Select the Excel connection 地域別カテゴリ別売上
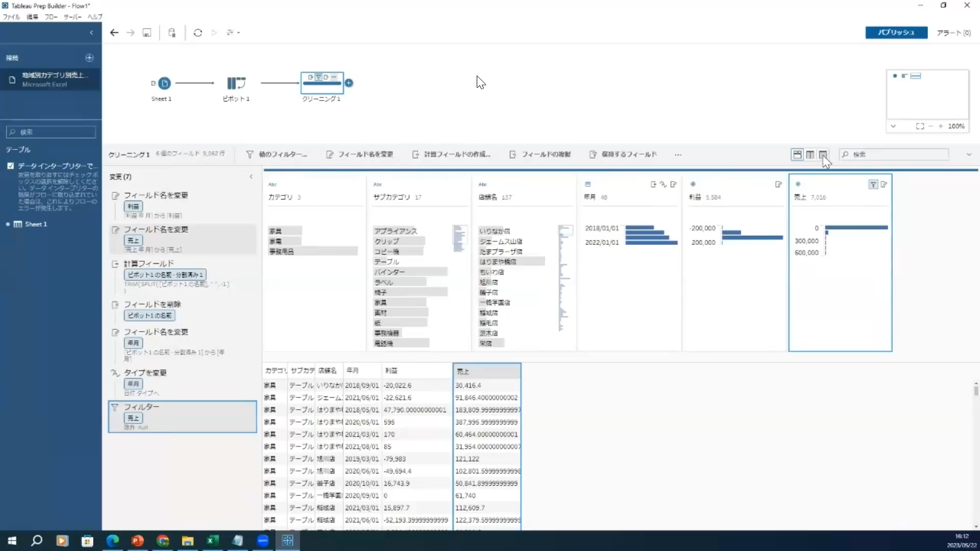 (x=51, y=80)
